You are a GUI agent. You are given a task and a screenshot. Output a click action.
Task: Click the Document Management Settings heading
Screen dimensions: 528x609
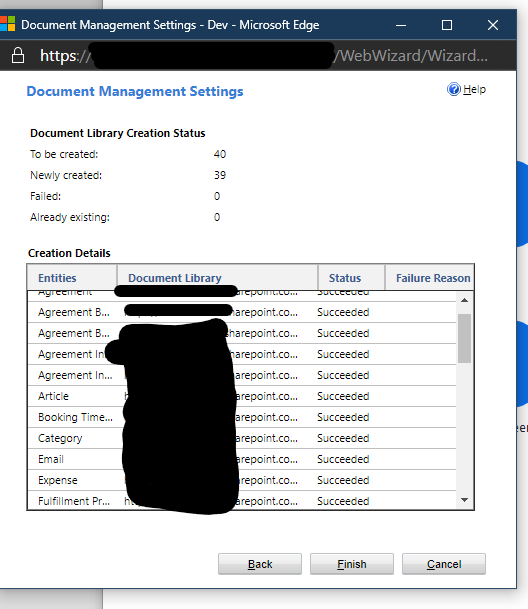click(x=135, y=91)
